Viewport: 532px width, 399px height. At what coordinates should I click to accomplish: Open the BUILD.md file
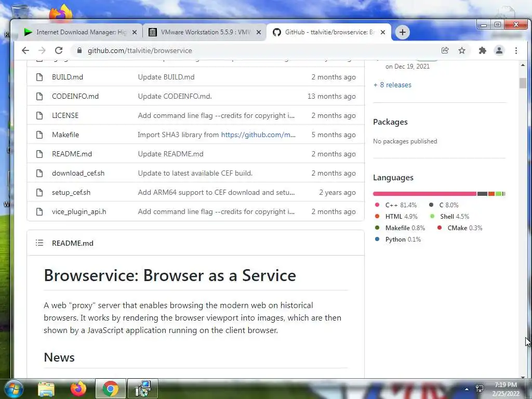[x=67, y=77]
